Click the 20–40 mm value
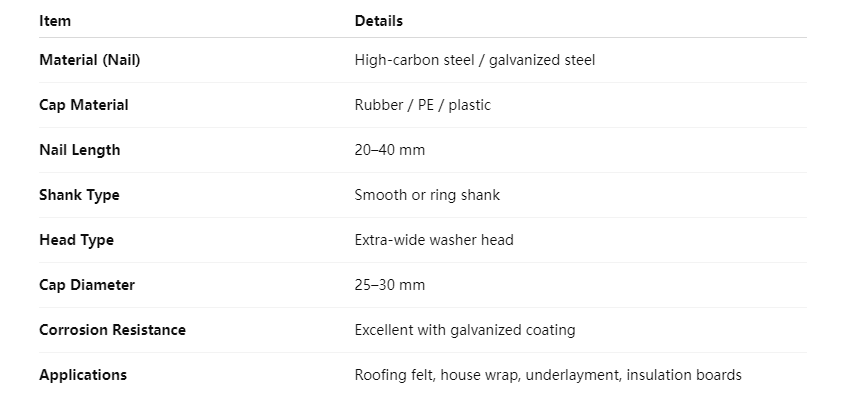Image resolution: width=851 pixels, height=414 pixels. click(389, 150)
